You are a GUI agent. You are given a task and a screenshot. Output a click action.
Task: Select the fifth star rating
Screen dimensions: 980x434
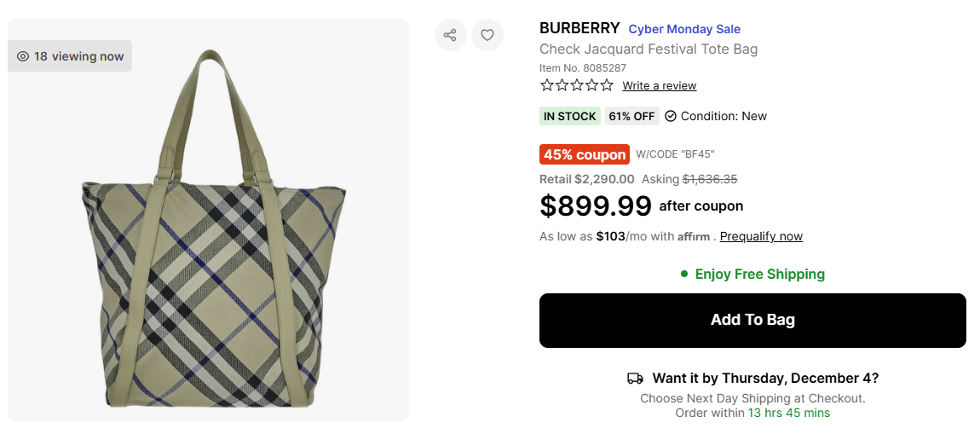pos(607,85)
